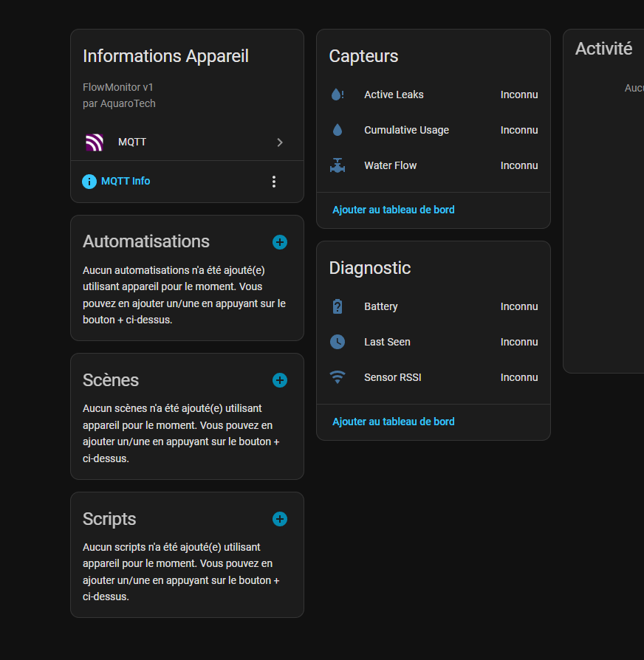Click the Last Seen clock icon
Viewport: 644px width, 660px height.
point(338,342)
